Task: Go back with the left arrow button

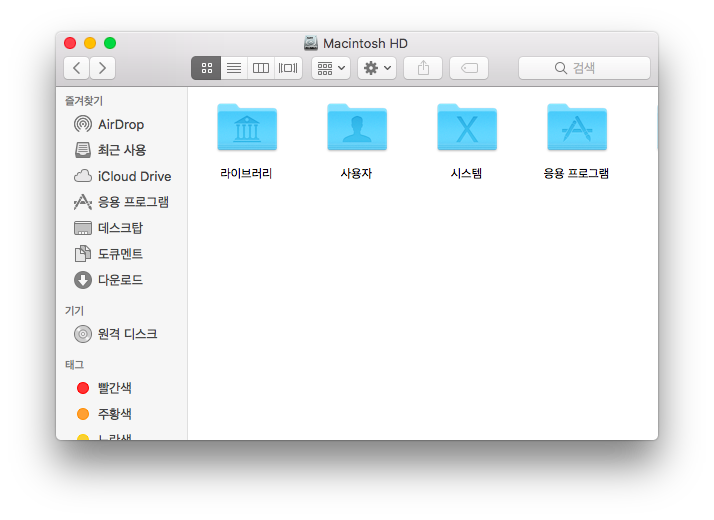Action: point(76,68)
